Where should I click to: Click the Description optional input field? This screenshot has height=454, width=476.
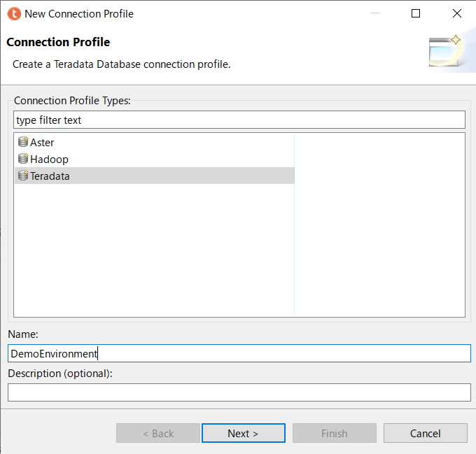click(x=239, y=392)
